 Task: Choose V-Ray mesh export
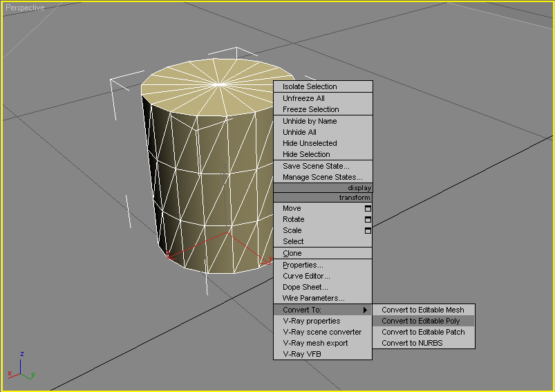(x=323, y=343)
